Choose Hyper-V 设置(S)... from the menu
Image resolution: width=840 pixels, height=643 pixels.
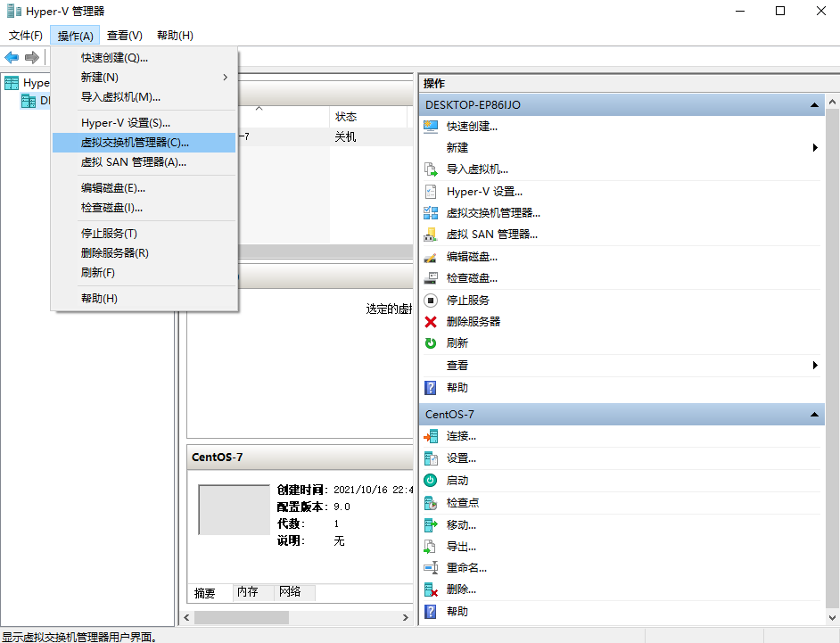tap(144, 123)
